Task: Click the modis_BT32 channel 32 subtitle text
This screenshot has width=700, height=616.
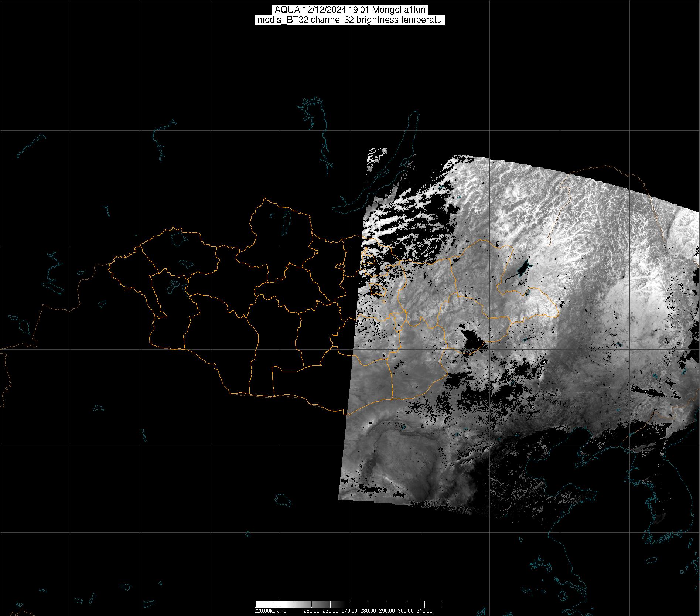Action: coord(349,20)
